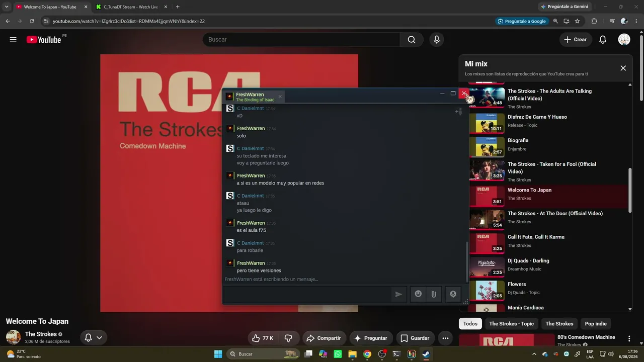Start voice chat in Steam chat window
The height and width of the screenshot is (362, 644).
[453, 294]
